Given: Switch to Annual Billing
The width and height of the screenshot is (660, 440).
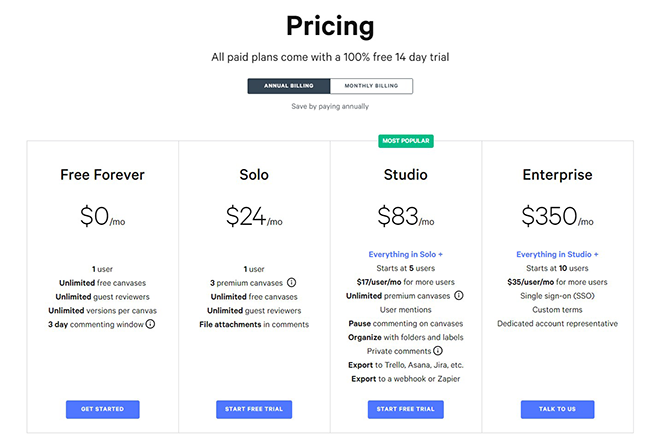Looking at the screenshot, I should point(289,86).
